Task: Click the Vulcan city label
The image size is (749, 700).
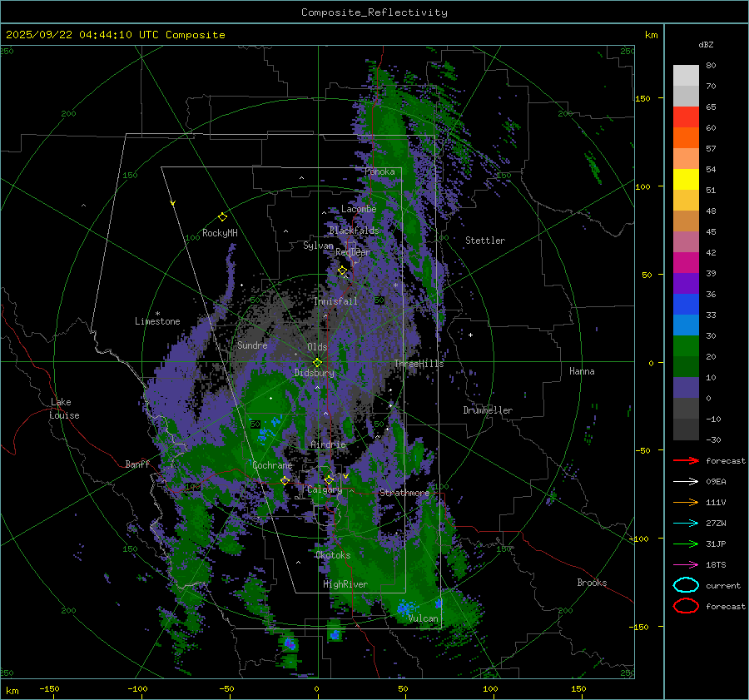Action: pyautogui.click(x=423, y=618)
